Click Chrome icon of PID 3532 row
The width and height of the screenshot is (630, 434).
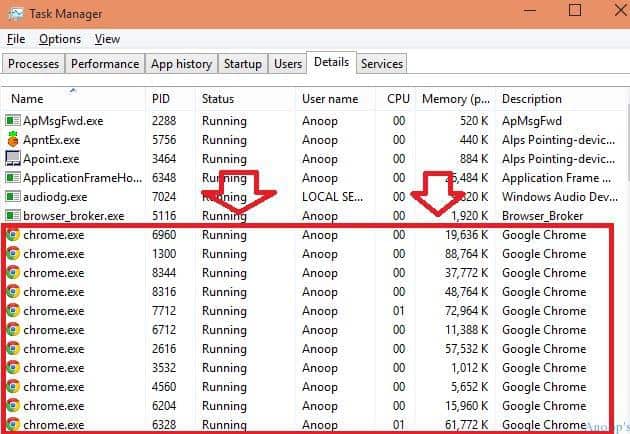(13, 368)
